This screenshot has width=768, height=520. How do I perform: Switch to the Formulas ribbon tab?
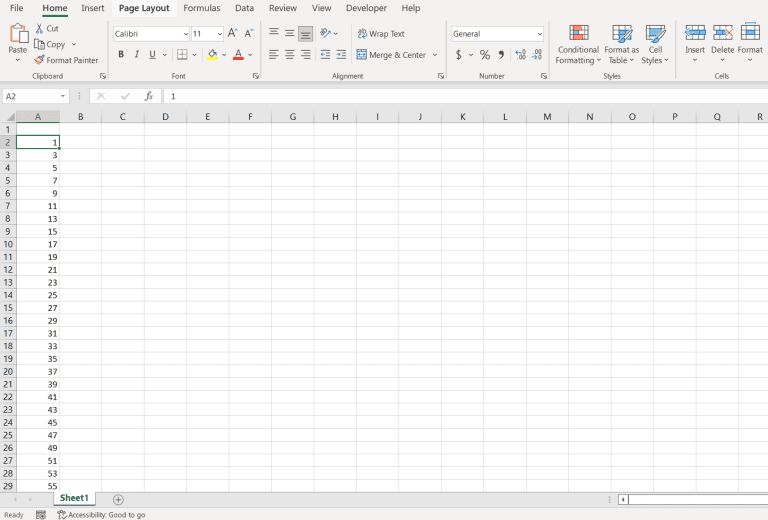(202, 8)
